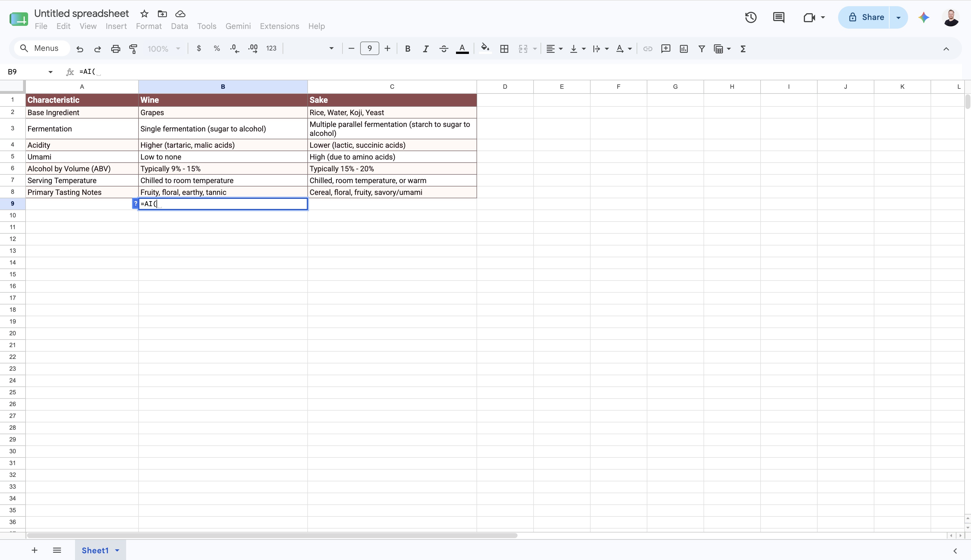The height and width of the screenshot is (560, 971).
Task: Toggle italic formatting
Action: (x=425, y=49)
